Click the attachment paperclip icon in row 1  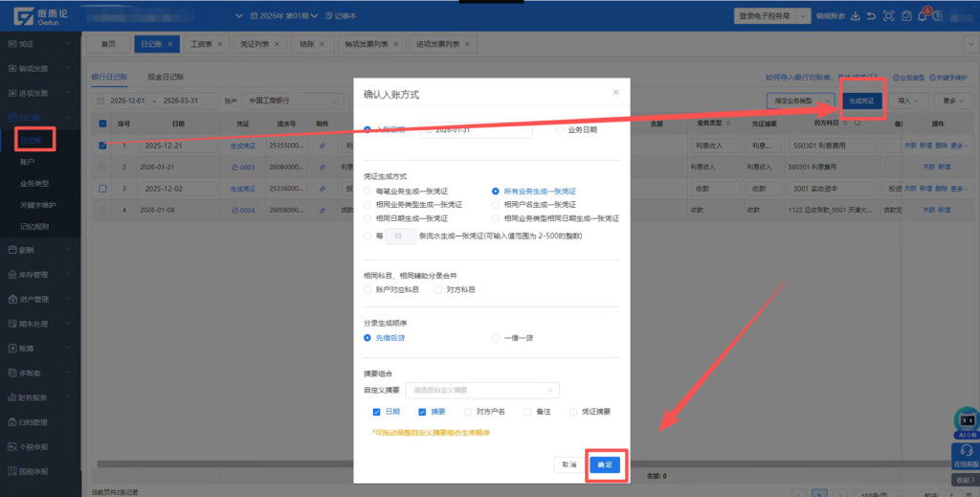coord(323,146)
